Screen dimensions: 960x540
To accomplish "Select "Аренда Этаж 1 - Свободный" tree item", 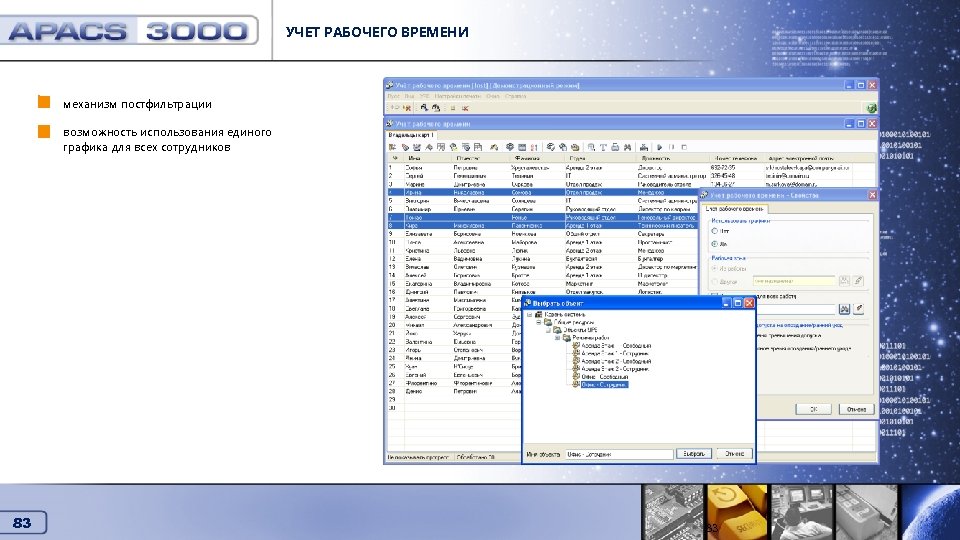I will tap(616, 346).
